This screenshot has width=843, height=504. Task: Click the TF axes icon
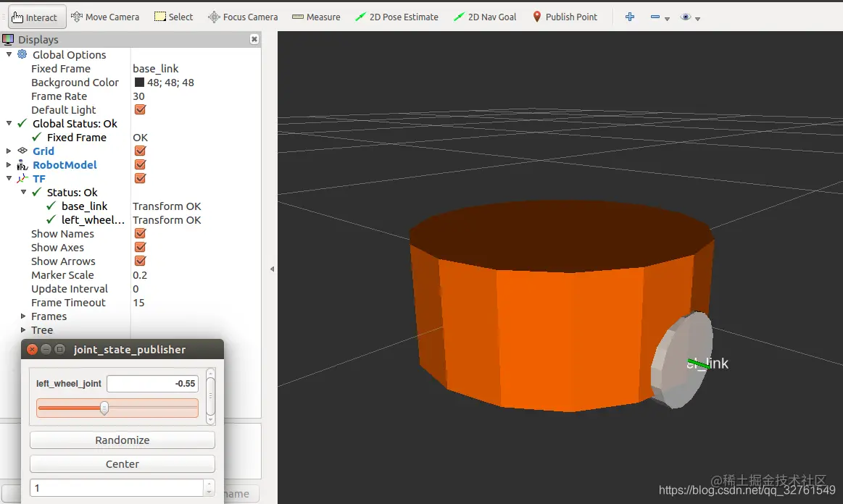coord(22,178)
